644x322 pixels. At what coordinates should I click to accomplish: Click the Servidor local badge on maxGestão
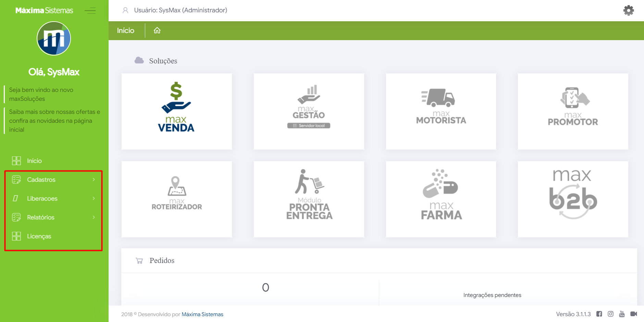tap(309, 126)
